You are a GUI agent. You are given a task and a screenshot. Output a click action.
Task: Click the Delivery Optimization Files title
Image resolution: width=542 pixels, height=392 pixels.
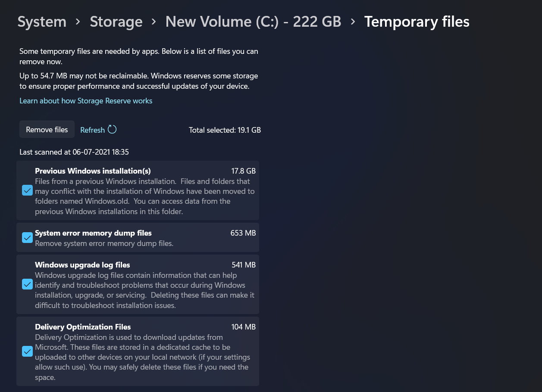[x=83, y=327]
